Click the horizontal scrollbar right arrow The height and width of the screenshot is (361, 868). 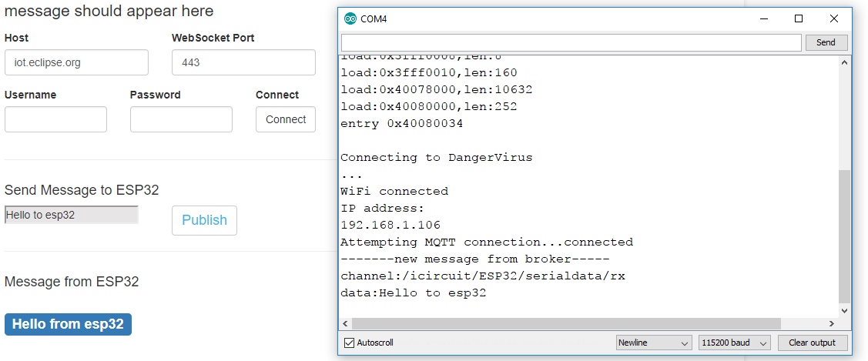[832, 323]
